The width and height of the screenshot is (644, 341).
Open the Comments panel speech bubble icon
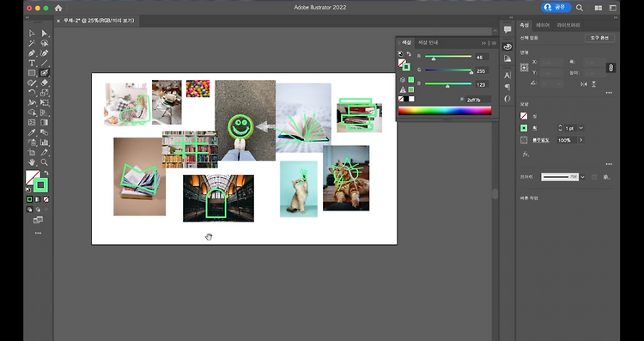[x=507, y=29]
